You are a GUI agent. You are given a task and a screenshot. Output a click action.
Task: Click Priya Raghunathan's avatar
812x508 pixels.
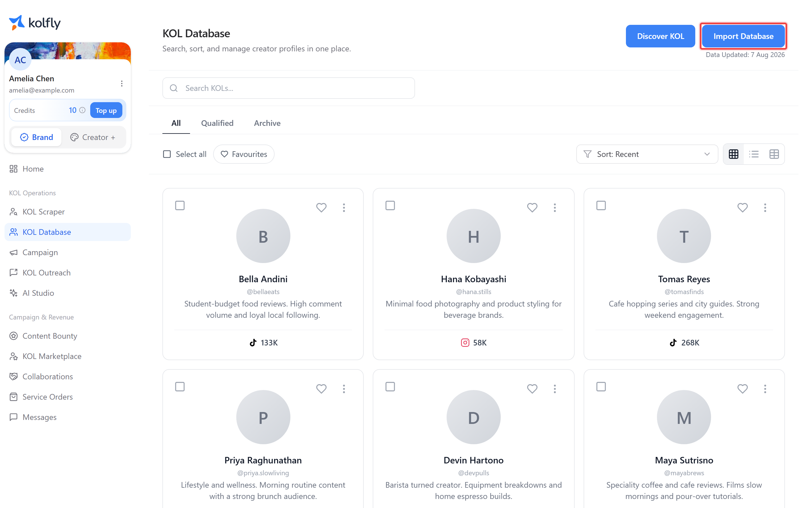pos(263,417)
